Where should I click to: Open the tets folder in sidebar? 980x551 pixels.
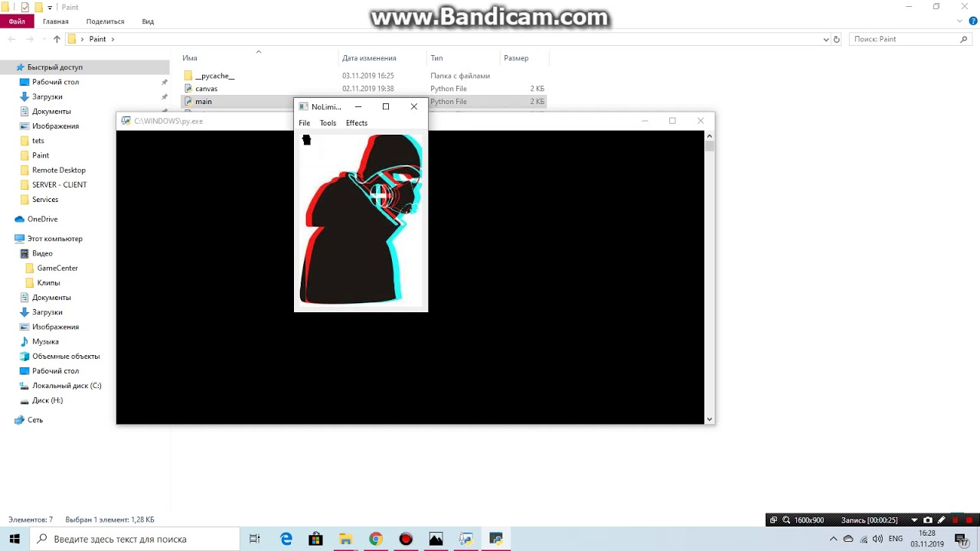[x=38, y=141]
